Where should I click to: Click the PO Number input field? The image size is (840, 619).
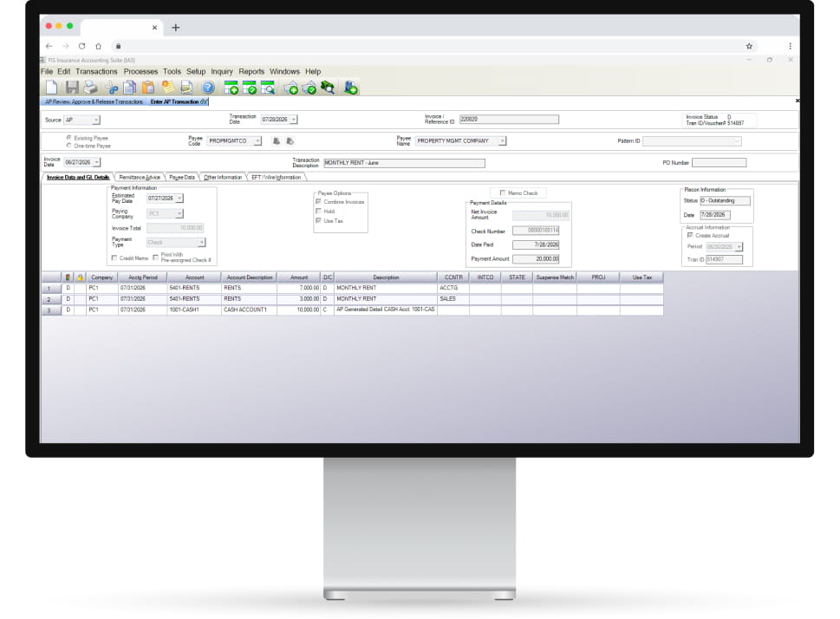(x=719, y=162)
